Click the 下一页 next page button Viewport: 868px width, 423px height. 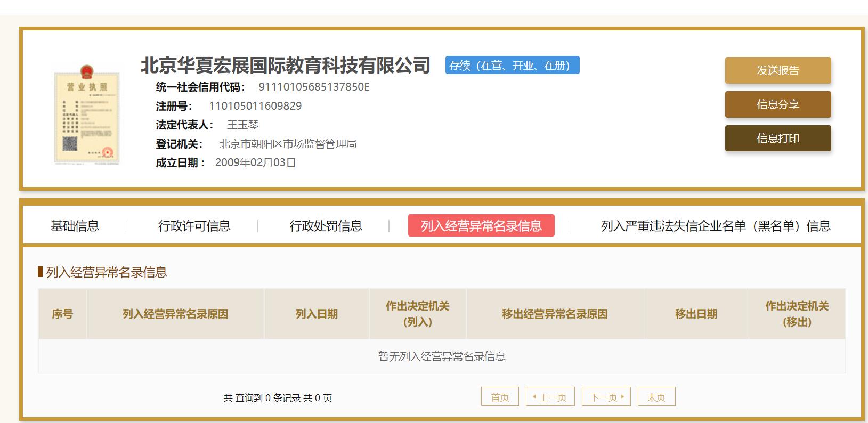tap(606, 397)
